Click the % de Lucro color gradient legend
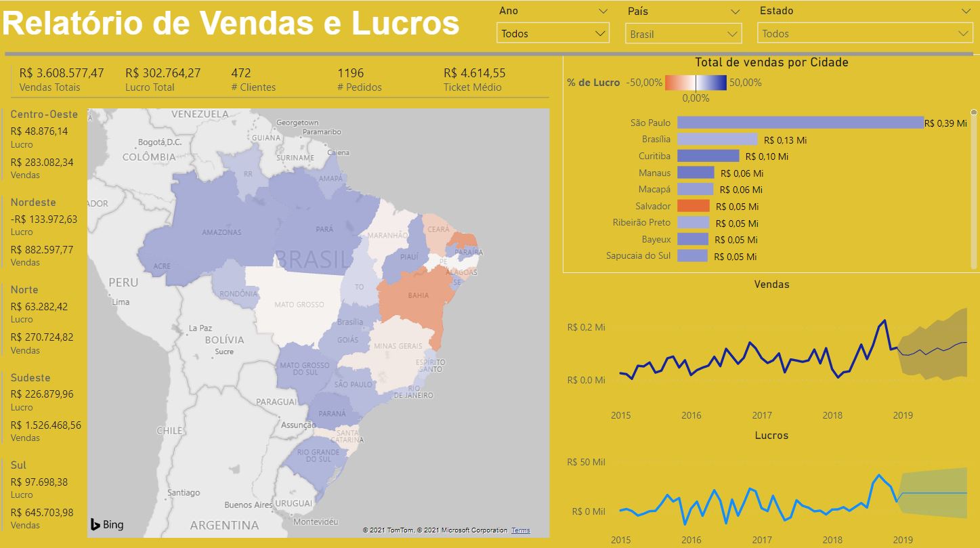This screenshot has width=980, height=548. pos(696,83)
